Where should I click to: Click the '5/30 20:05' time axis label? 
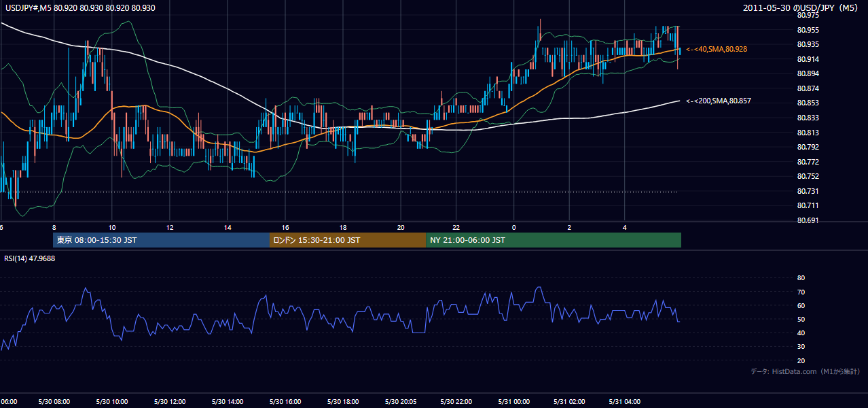(x=401, y=402)
